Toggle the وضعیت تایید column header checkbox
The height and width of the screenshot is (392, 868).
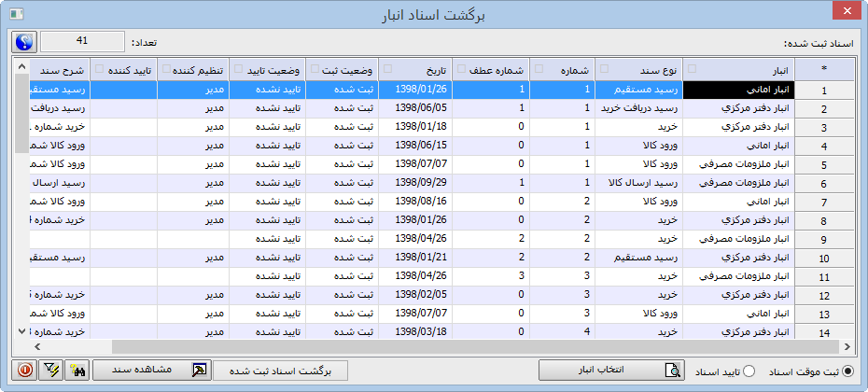238,69
